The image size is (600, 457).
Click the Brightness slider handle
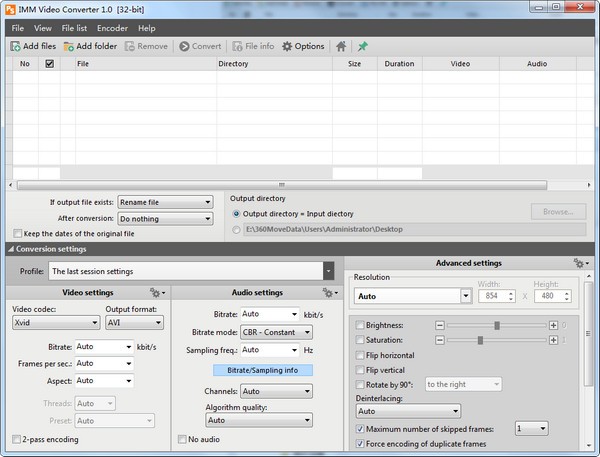[497, 325]
